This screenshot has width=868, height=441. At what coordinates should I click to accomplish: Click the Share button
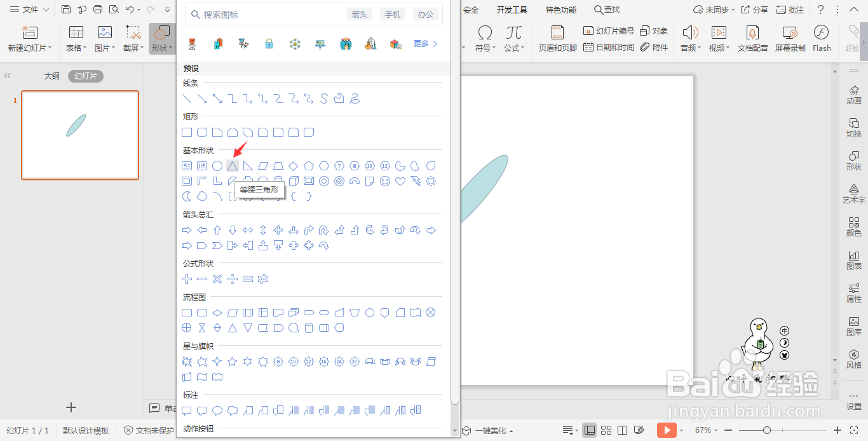(754, 10)
